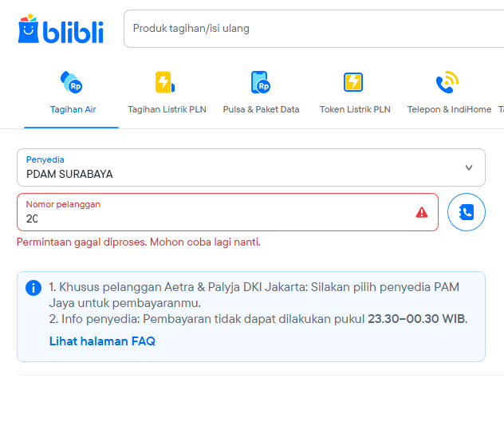
Task: Click the Token Listrik PLN icon
Action: point(353,82)
